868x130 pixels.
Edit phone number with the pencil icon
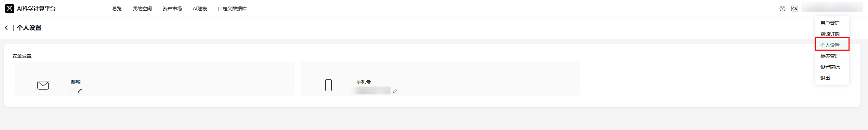click(395, 91)
